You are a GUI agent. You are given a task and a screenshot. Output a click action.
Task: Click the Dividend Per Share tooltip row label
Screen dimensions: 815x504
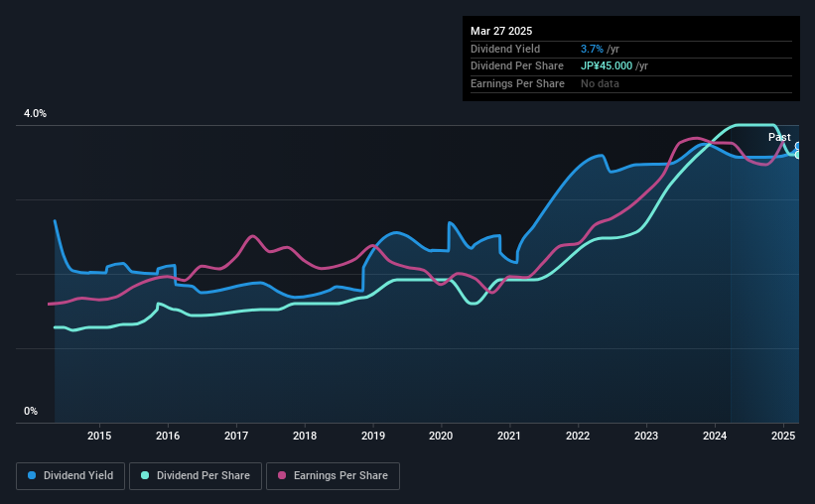[x=516, y=66]
